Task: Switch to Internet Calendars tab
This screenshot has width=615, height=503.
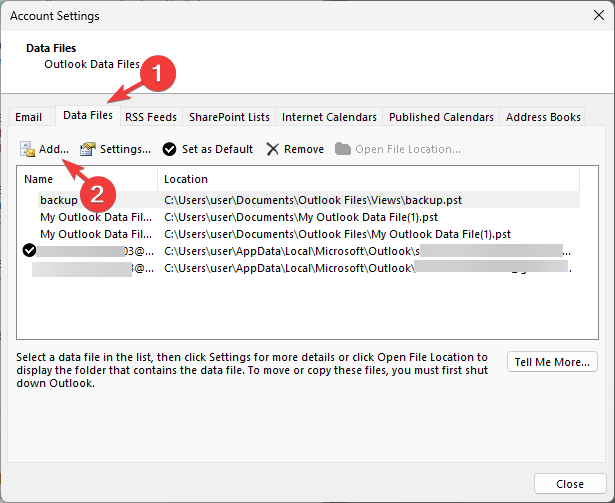Action: [329, 117]
